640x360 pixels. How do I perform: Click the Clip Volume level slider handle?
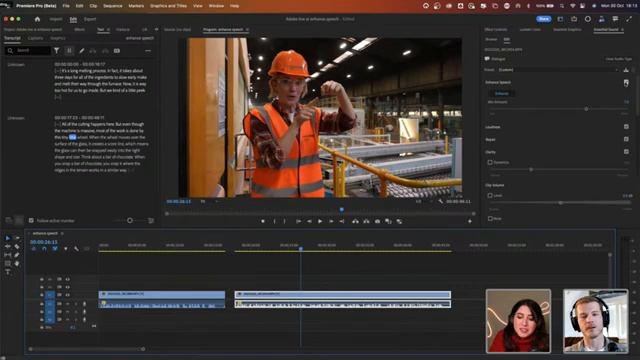tap(560, 202)
